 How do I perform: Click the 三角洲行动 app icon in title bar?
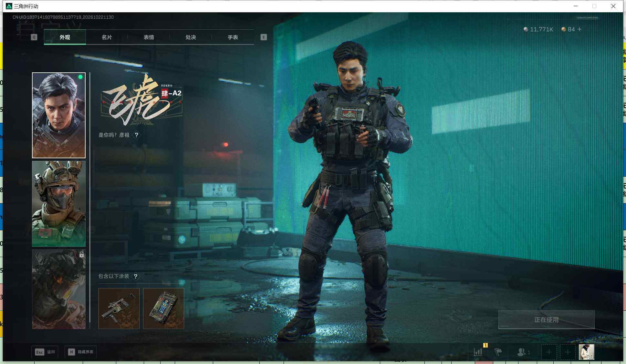(x=9, y=6)
